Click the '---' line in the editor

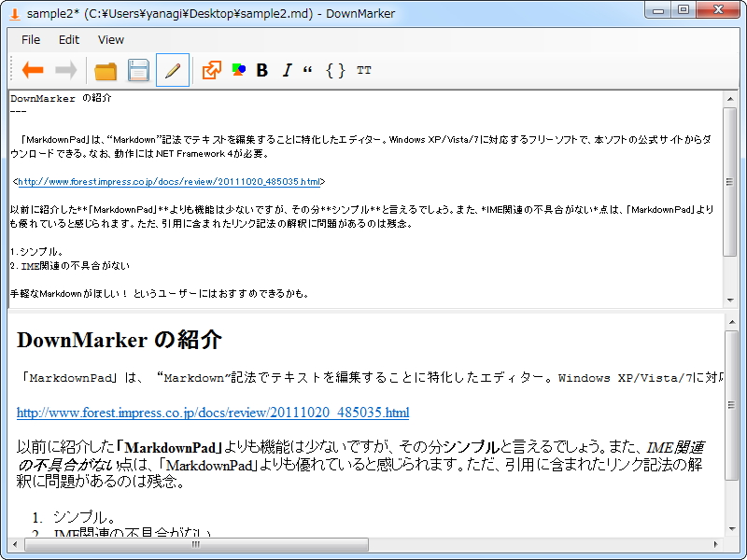(18, 112)
